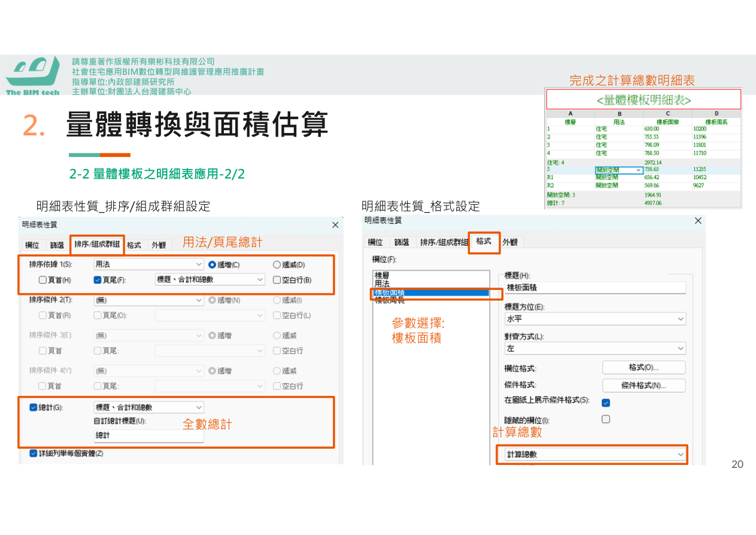The image size is (756, 535).
Task: Open the 開放空間 dropdown in schedule row 5
Action: pyautogui.click(x=620, y=170)
